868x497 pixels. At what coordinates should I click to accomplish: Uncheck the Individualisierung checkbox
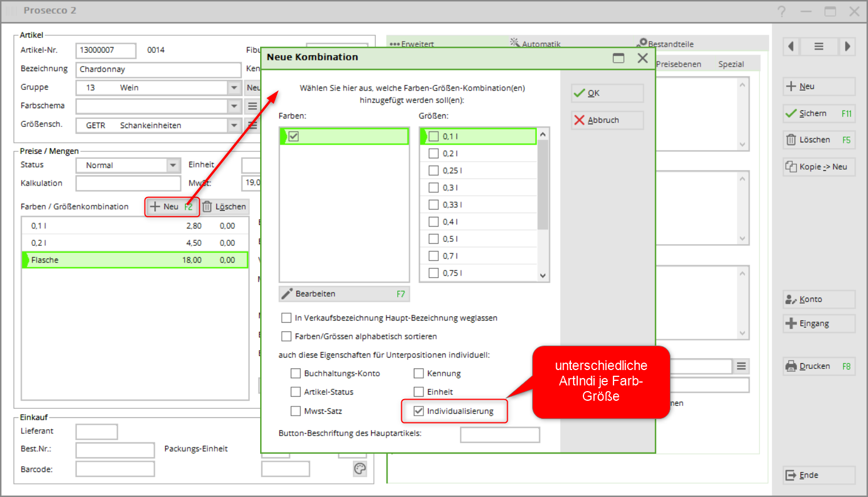pos(419,411)
